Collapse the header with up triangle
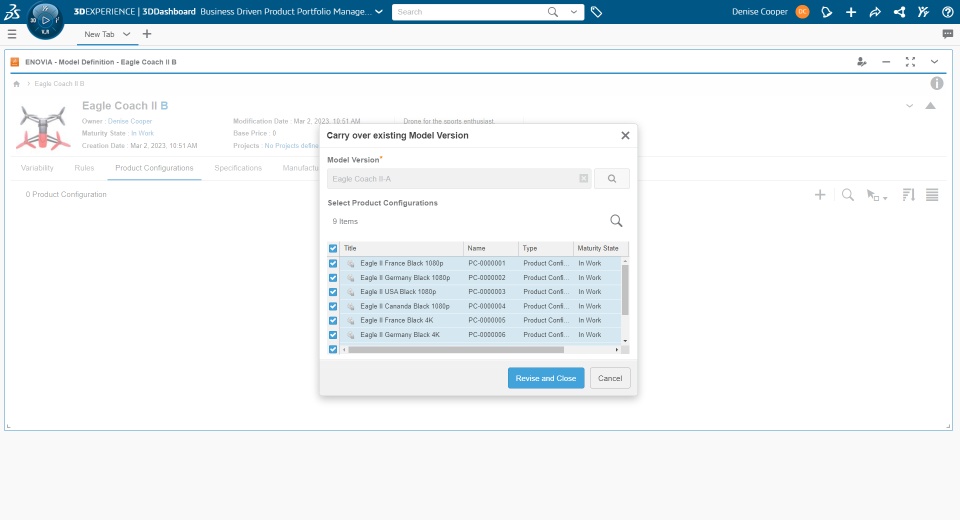 pyautogui.click(x=931, y=106)
